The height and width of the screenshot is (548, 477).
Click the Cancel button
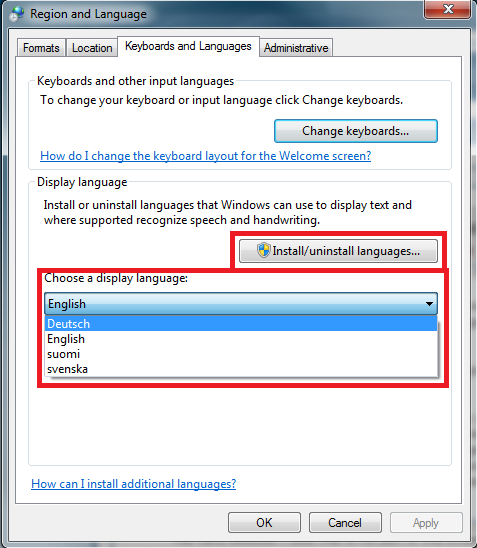point(345,522)
